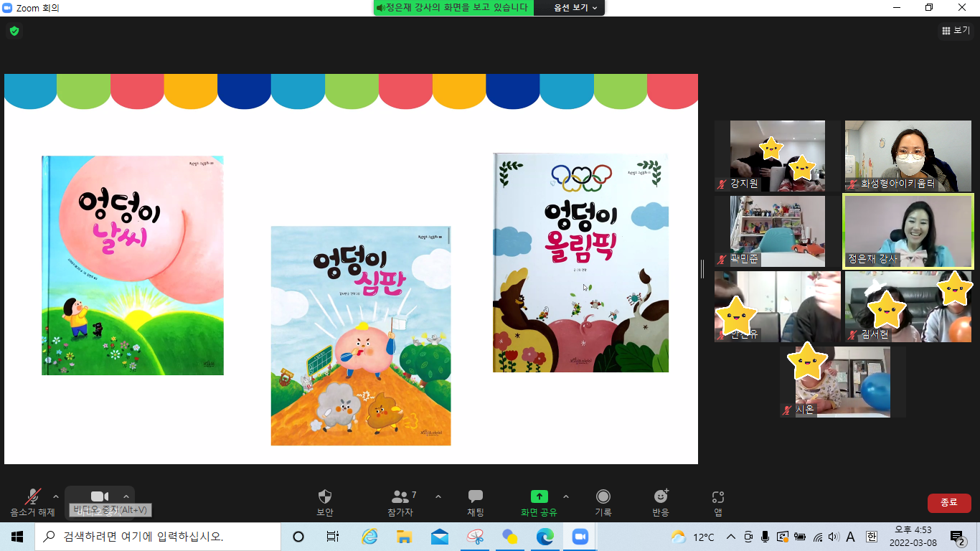Select 김서현 participant video
Image resolution: width=980 pixels, height=551 pixels.
[908, 306]
